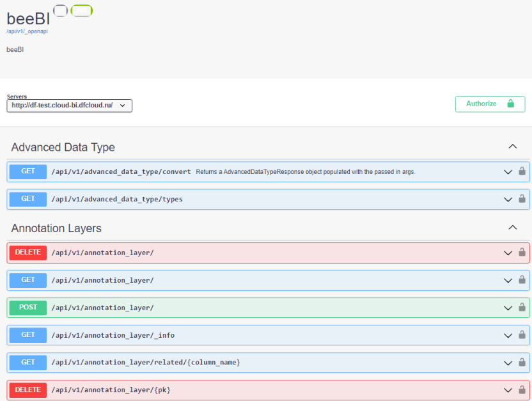Click DELETE badge for /api/v1/annotation_layer/
The height and width of the screenshot is (401, 532).
(28, 253)
